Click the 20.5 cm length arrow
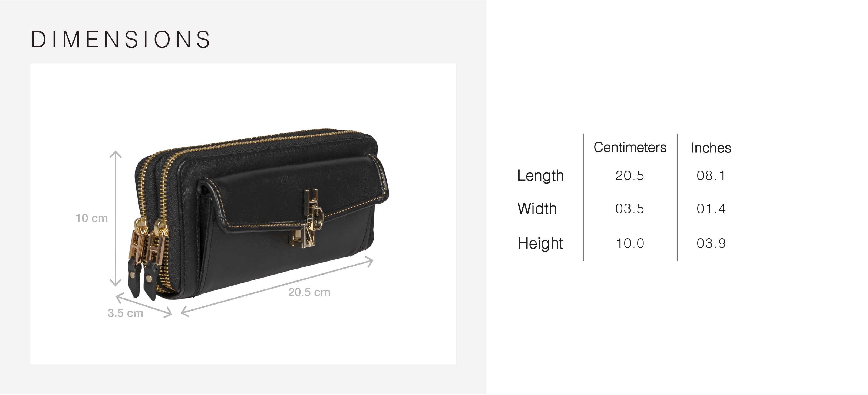This screenshot has height=395, width=868. click(277, 287)
